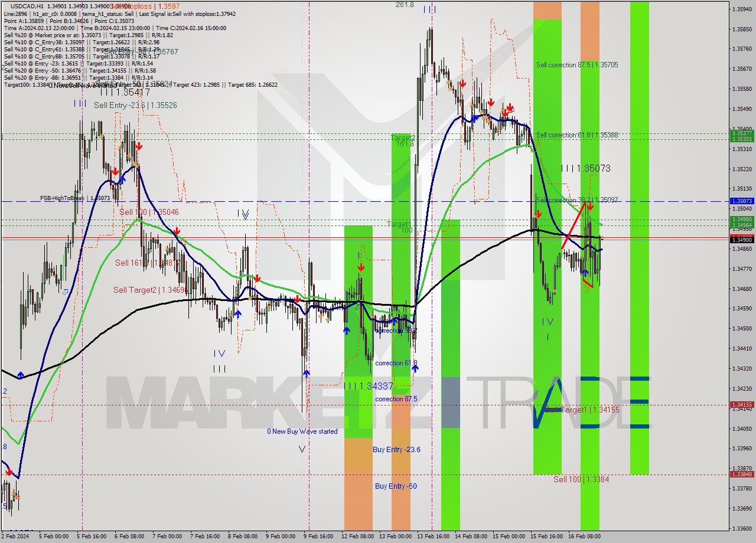
Task: Select the 'correction 61.8' label
Action: click(x=396, y=363)
